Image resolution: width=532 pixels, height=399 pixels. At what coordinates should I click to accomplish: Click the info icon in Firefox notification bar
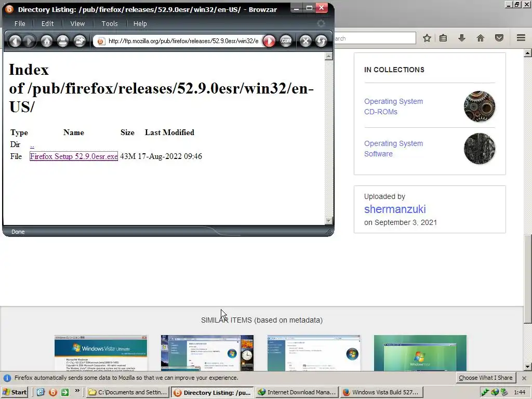coord(7,378)
